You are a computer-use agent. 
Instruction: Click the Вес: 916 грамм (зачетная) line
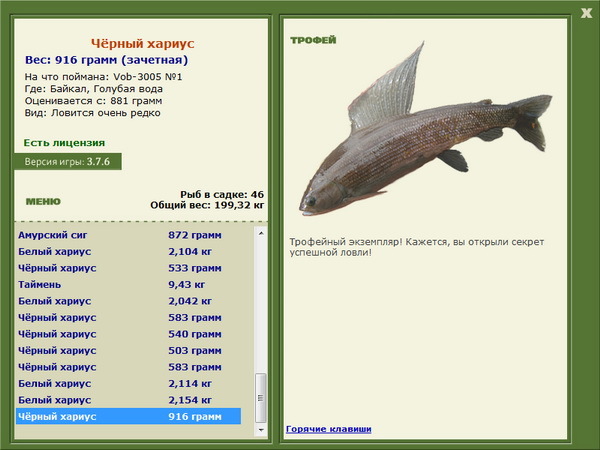pyautogui.click(x=106, y=60)
